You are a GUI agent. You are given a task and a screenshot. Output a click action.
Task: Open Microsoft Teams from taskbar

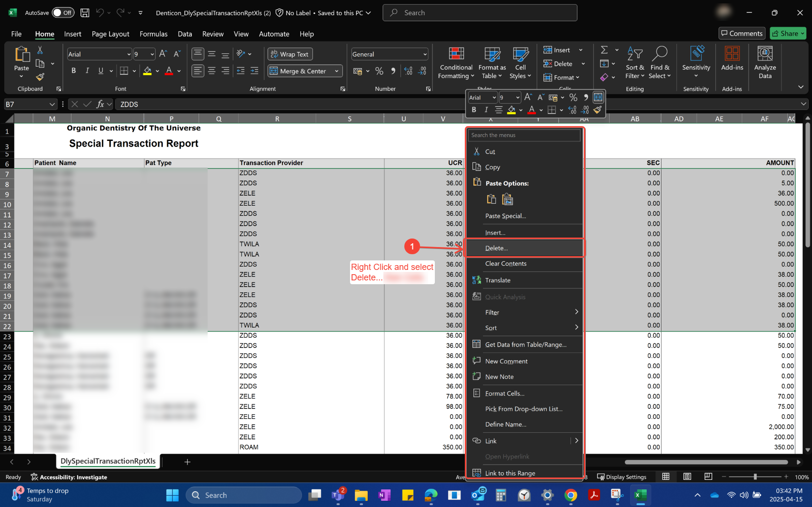338,495
